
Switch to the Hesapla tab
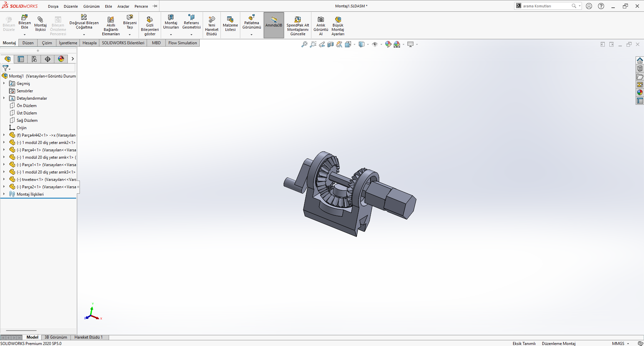[x=90, y=43]
